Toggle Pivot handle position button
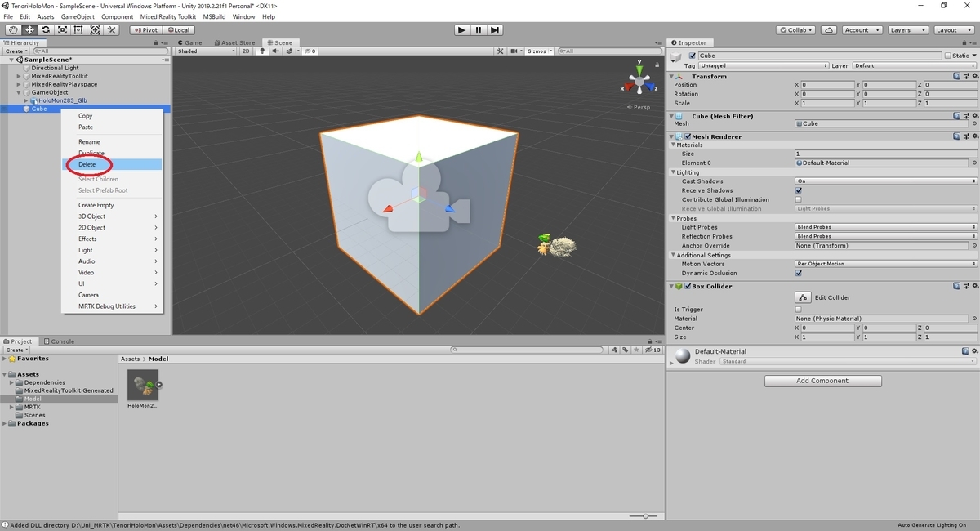Viewport: 980px width, 531px height. tap(145, 30)
